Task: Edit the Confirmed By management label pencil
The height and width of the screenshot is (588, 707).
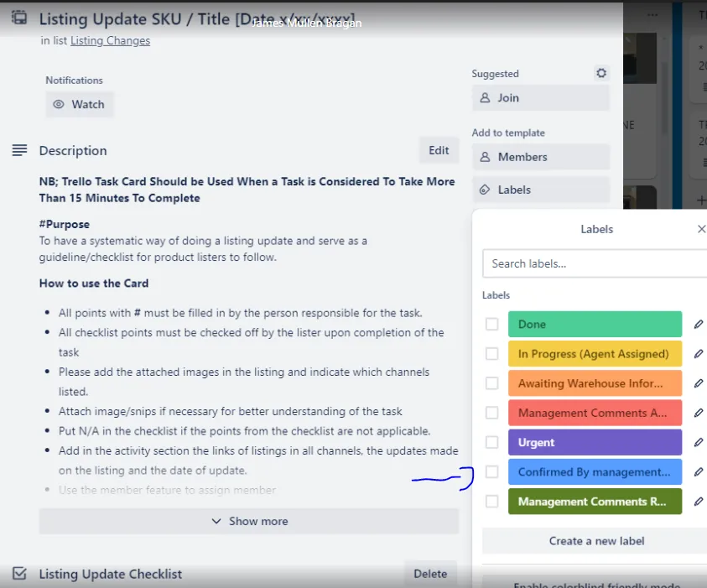Action: point(699,472)
